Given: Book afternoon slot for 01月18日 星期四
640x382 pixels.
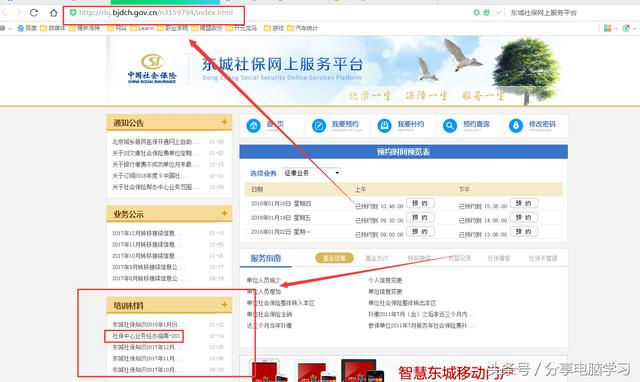Looking at the screenshot, I should pyautogui.click(x=524, y=203).
